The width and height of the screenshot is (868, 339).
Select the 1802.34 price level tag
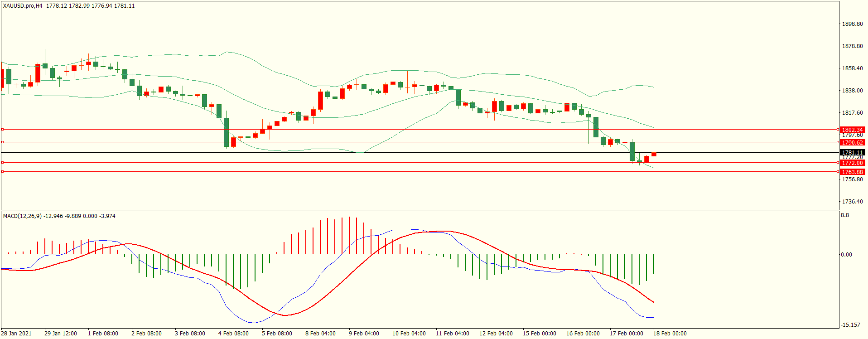point(852,130)
